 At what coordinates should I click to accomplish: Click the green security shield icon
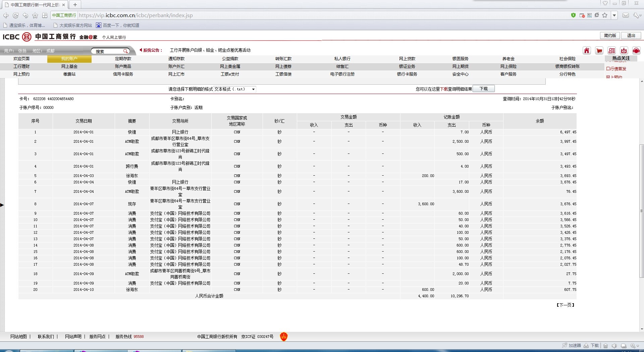pyautogui.click(x=573, y=15)
